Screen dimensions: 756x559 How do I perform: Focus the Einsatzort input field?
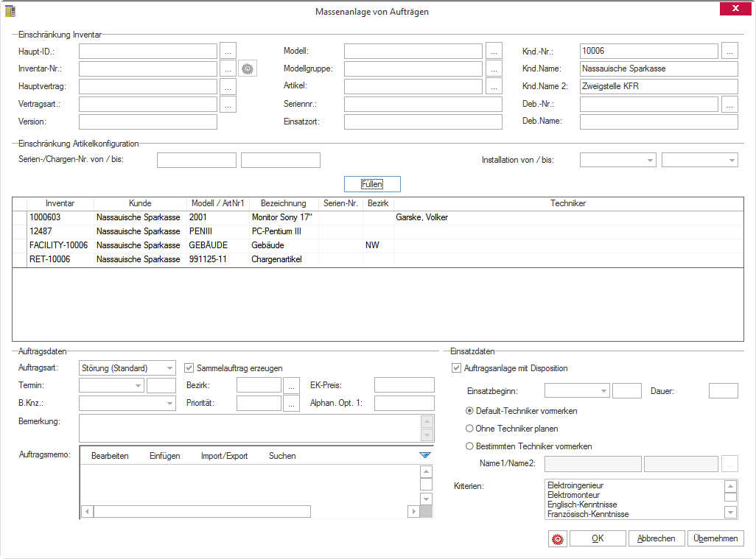coord(423,122)
